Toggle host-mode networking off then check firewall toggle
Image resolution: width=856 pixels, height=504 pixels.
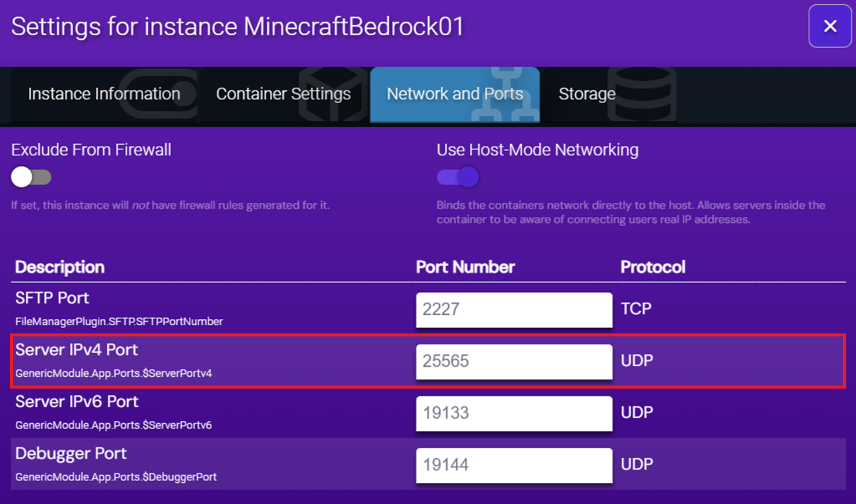coord(458,176)
